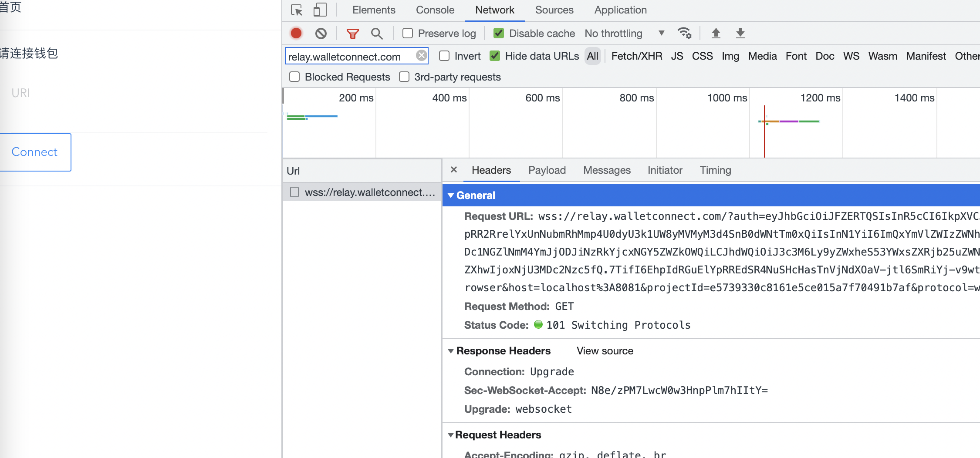Image resolution: width=980 pixels, height=458 pixels.
Task: Uncheck Hide data URLs
Action: pyautogui.click(x=495, y=56)
